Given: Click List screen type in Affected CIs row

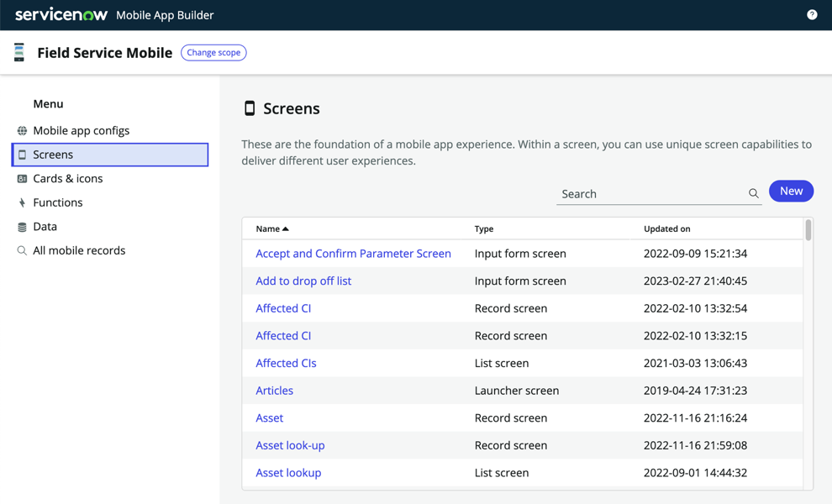Looking at the screenshot, I should [x=502, y=364].
